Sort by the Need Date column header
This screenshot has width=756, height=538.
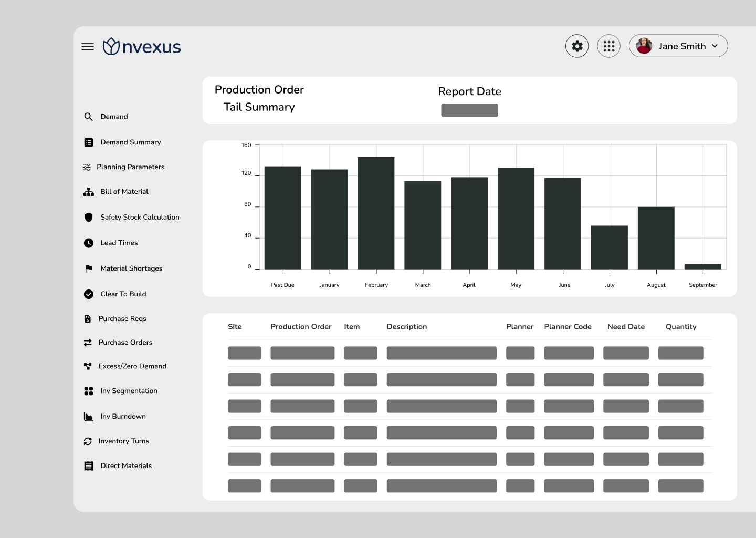(626, 327)
